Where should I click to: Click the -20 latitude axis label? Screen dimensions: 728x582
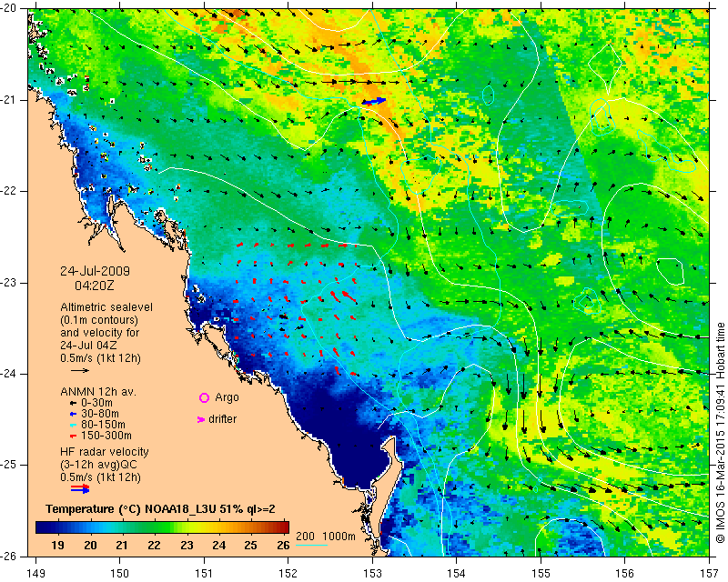pos(7,9)
